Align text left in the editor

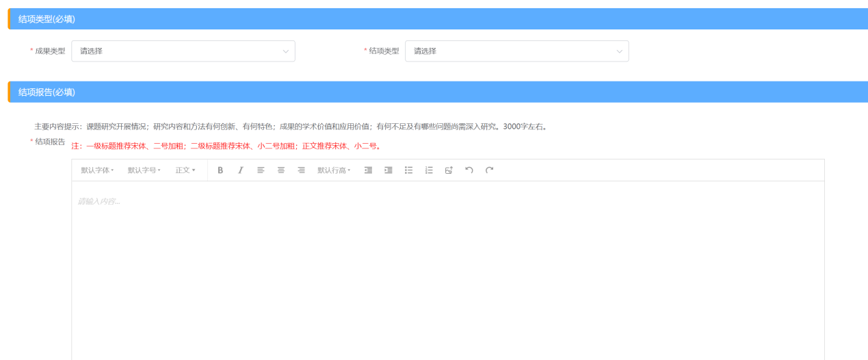click(261, 170)
